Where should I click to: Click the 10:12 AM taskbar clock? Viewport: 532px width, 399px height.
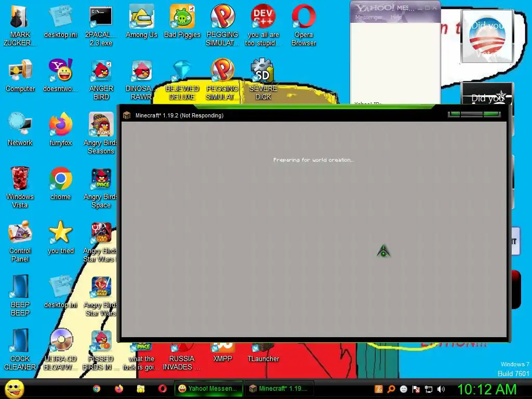[487, 389]
